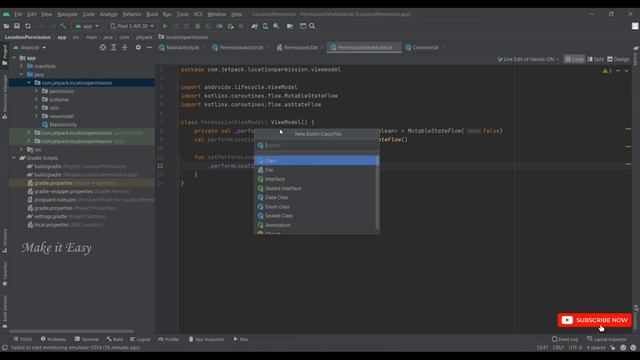Click the Sync/Reload from disk icon
640x360 pixels.
click(28, 26)
